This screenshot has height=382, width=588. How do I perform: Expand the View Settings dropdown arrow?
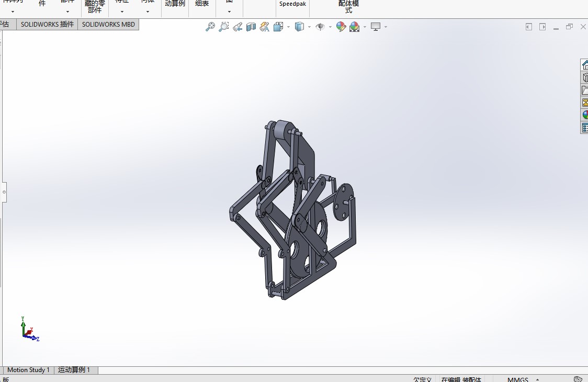[x=386, y=27]
